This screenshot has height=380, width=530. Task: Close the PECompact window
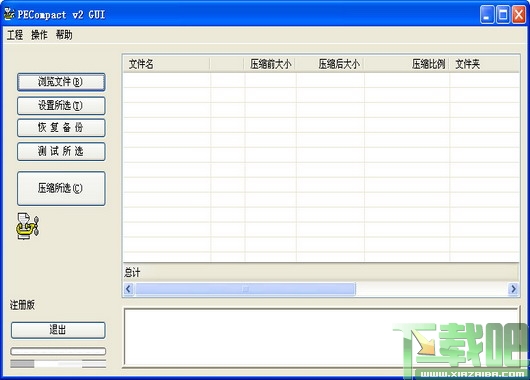[519, 15]
